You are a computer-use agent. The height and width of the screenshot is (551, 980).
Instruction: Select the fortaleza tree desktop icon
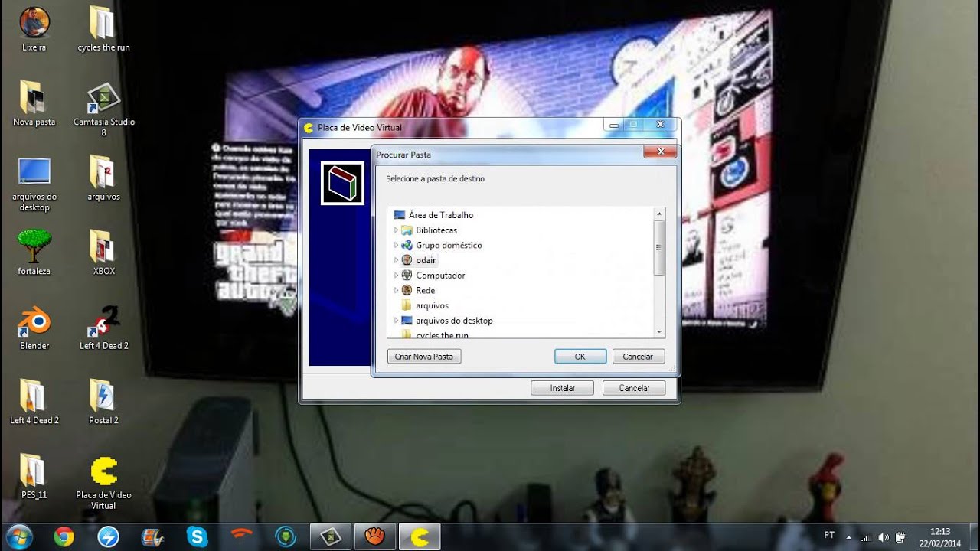point(34,253)
